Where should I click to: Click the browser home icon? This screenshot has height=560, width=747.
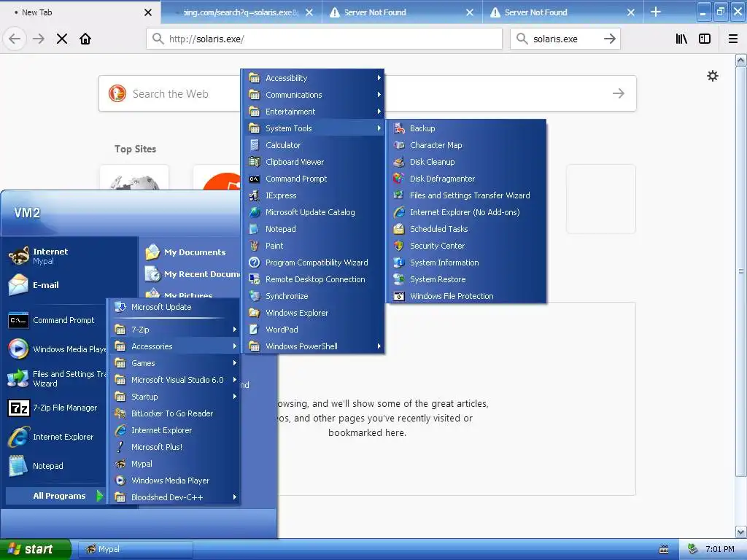[x=85, y=39]
